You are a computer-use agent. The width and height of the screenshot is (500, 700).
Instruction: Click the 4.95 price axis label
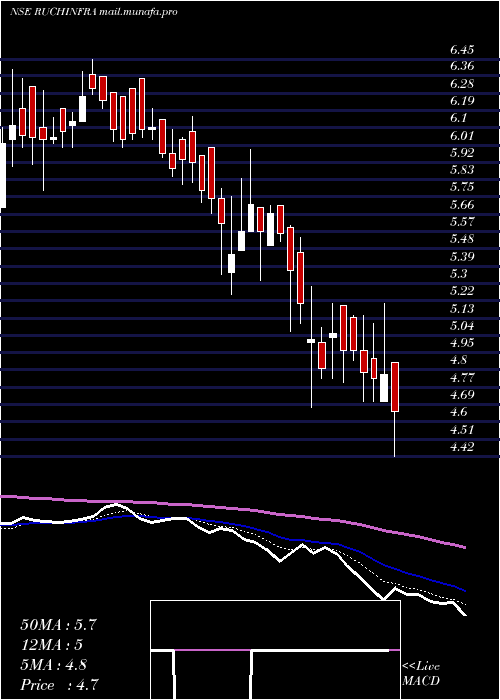[462, 343]
